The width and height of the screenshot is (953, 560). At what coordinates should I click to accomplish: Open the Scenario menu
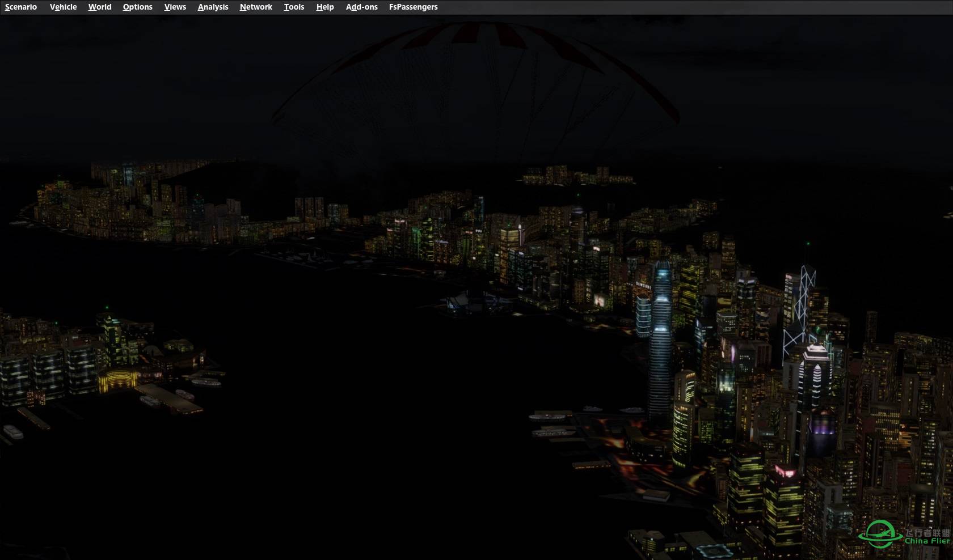(x=21, y=7)
